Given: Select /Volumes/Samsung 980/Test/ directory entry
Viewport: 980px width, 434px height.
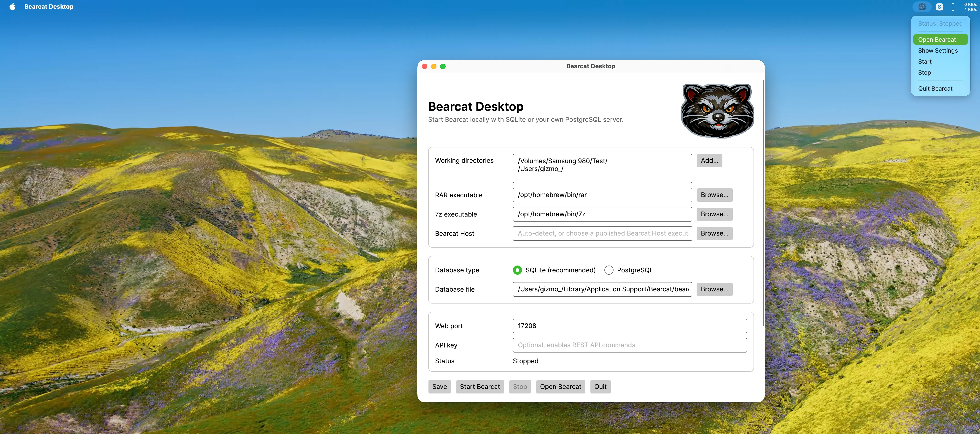Looking at the screenshot, I should point(562,161).
